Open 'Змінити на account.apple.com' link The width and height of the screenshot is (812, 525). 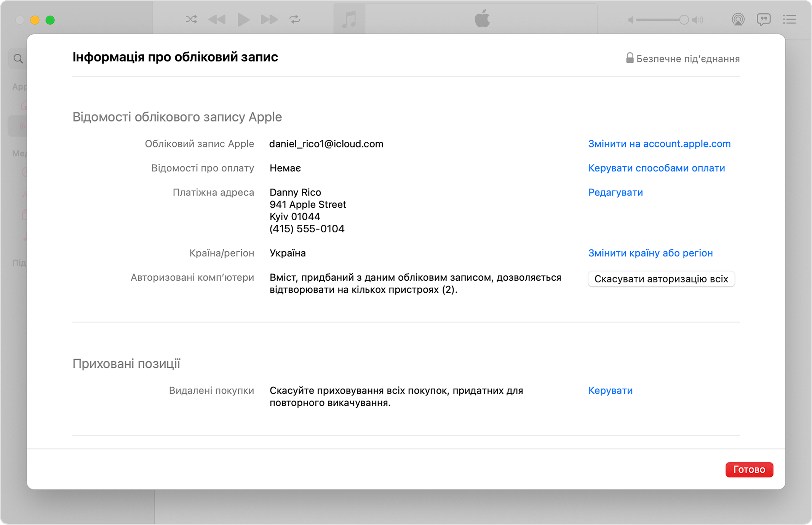[x=659, y=144]
